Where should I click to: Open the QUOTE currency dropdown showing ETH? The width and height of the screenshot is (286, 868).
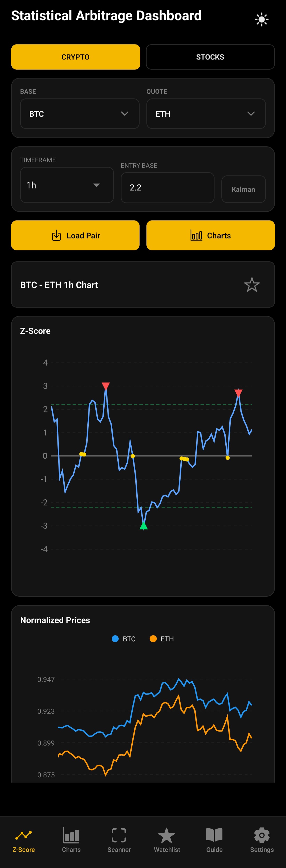[206, 113]
